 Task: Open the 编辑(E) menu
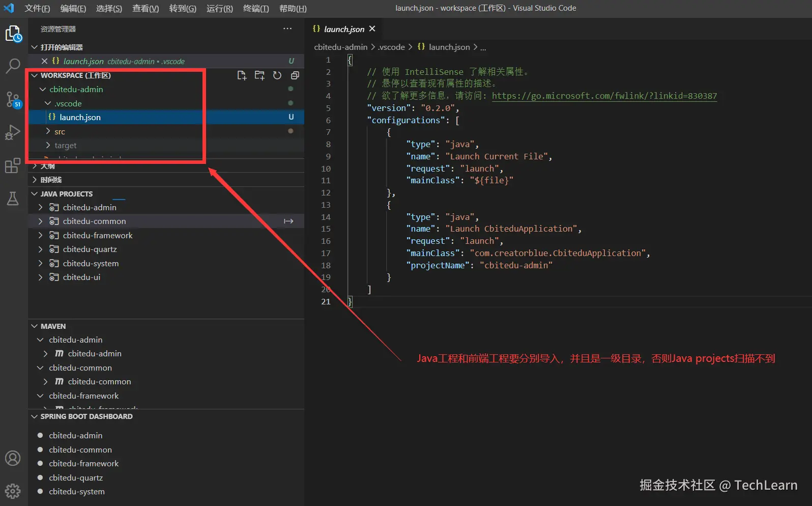pos(73,8)
